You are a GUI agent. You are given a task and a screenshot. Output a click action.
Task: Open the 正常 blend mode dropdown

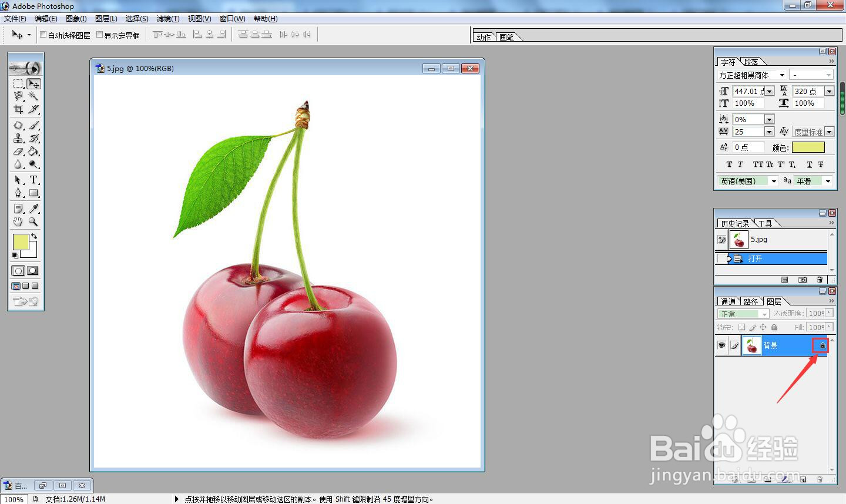[742, 313]
